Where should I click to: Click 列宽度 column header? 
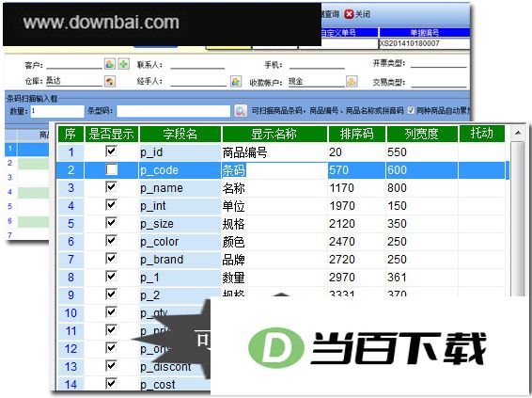coord(422,134)
